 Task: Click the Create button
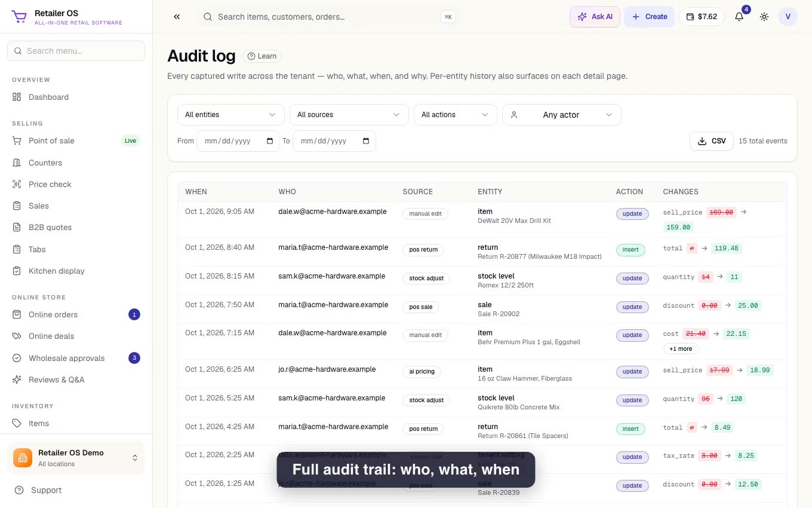pyautogui.click(x=650, y=17)
